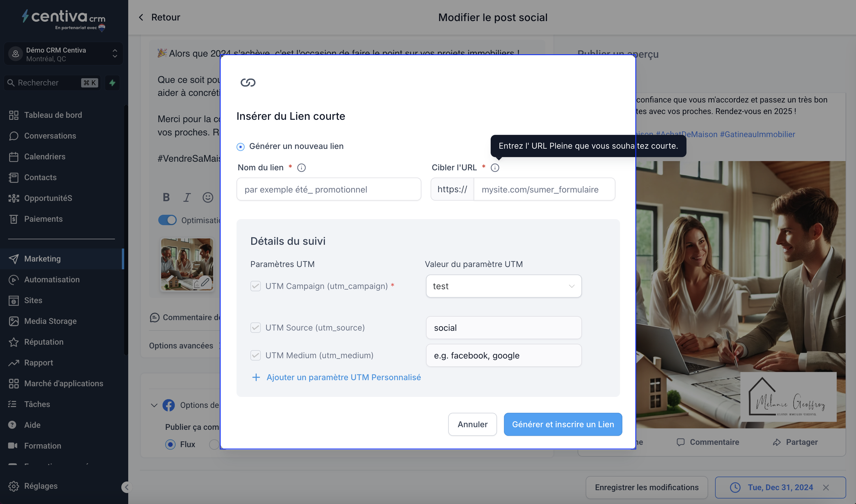
Task: Click the Italic formatting icon
Action: (x=187, y=197)
